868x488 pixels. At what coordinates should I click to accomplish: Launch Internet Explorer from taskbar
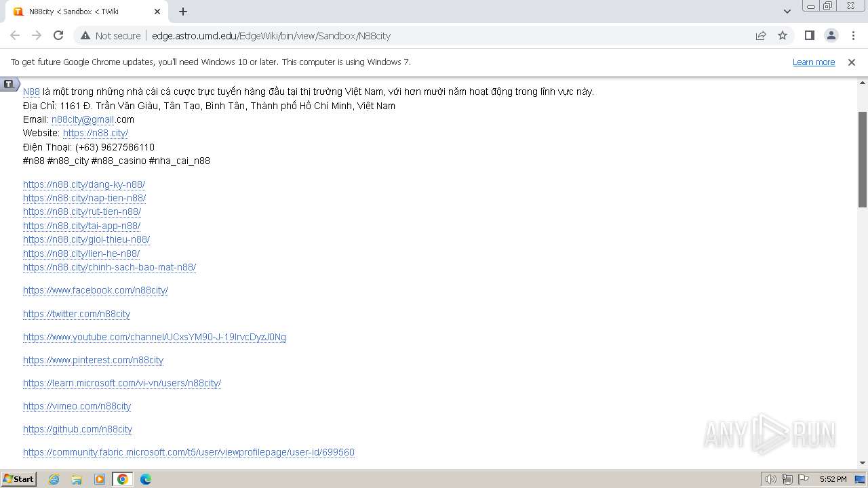[54, 479]
